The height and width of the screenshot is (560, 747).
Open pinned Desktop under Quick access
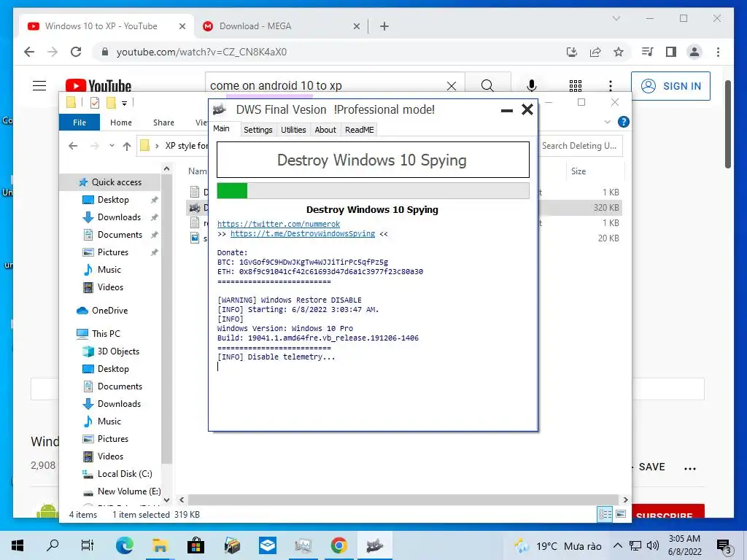point(113,200)
